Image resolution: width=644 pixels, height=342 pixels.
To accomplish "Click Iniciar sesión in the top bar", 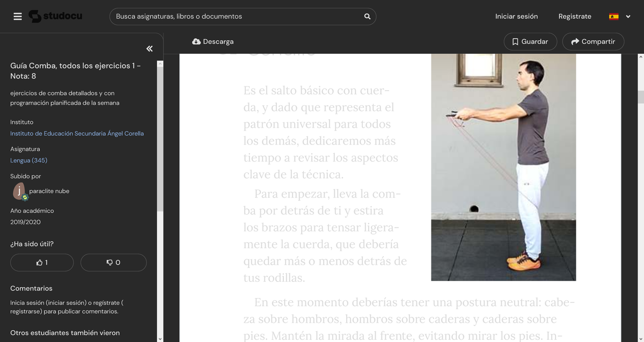I will click(x=516, y=16).
